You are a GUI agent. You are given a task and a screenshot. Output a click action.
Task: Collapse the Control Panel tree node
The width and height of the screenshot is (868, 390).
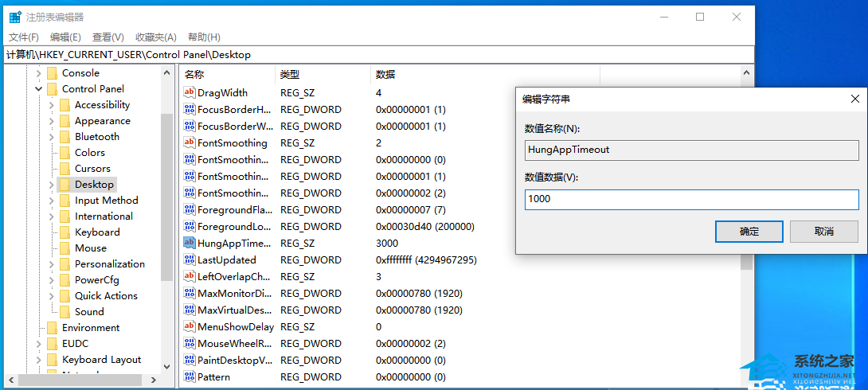pos(39,89)
